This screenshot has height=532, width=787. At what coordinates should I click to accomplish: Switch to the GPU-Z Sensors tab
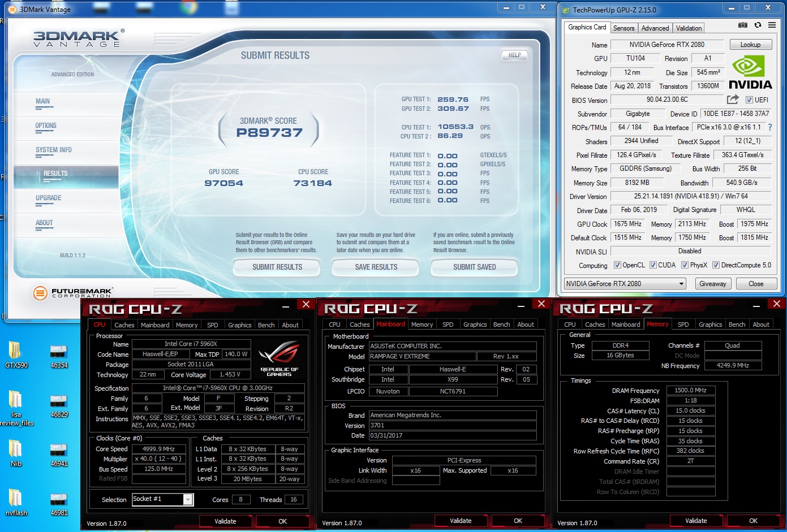click(623, 28)
